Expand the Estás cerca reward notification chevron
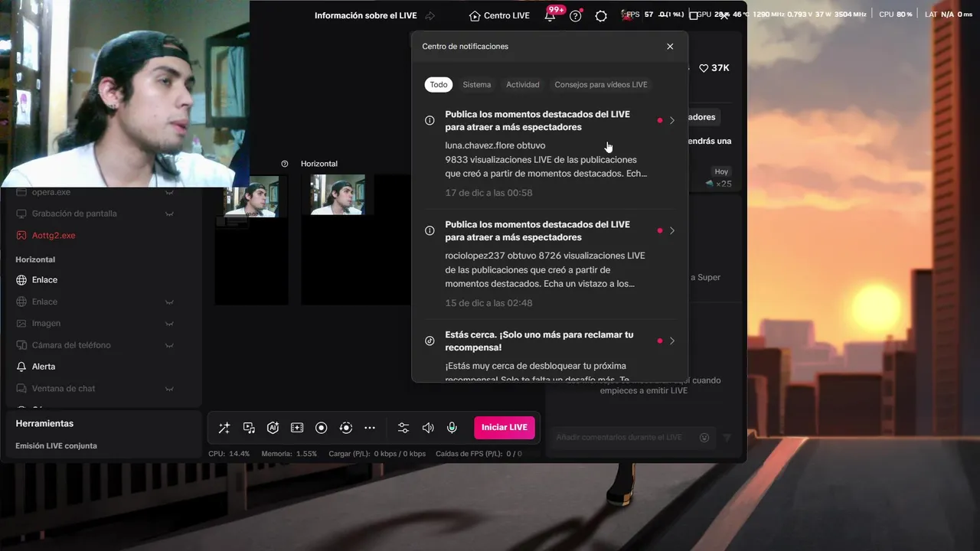 tap(672, 341)
